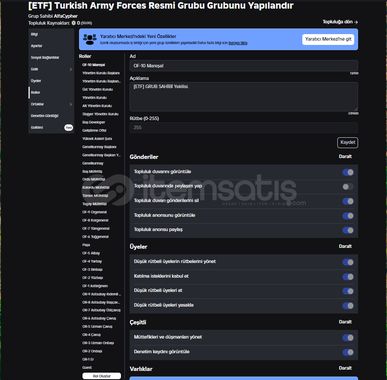Collapse the Varlıklar section with Daralt
This screenshot has width=387, height=380.
[345, 368]
